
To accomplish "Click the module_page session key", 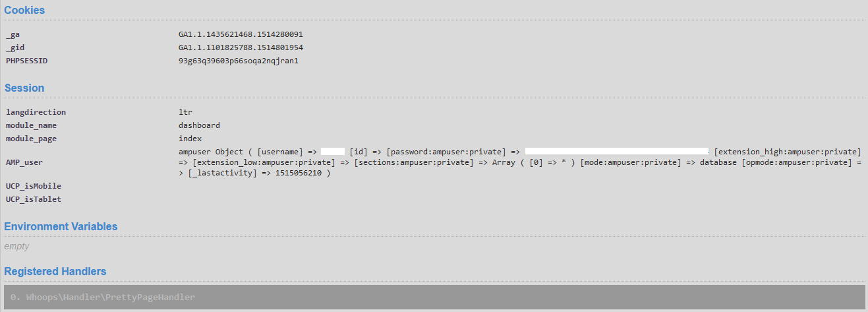I will (x=31, y=139).
